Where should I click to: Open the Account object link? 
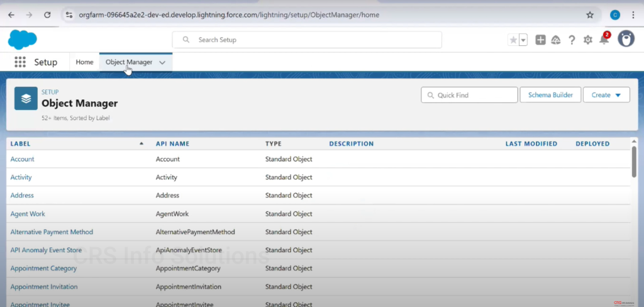tap(23, 159)
